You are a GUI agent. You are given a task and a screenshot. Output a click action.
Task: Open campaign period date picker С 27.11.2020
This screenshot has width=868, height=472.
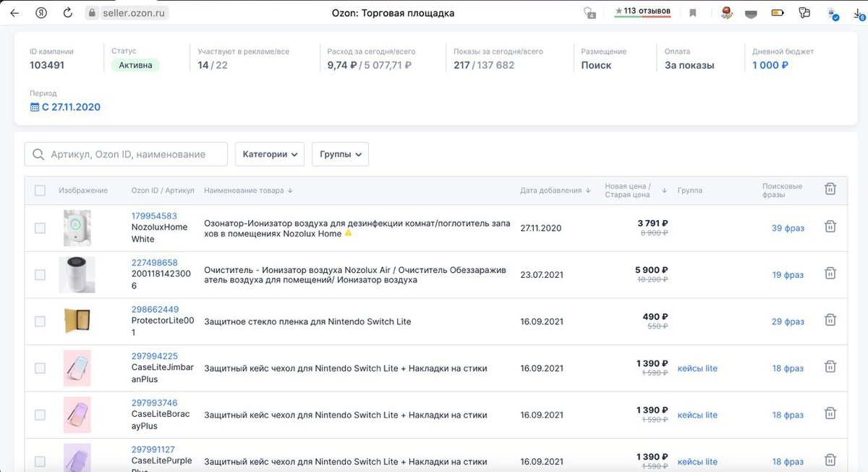(65, 107)
